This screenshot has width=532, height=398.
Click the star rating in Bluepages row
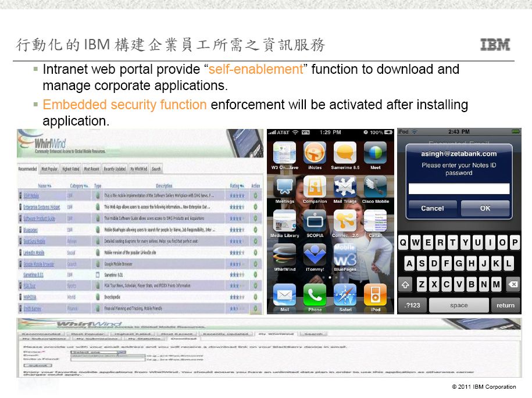[x=237, y=230]
